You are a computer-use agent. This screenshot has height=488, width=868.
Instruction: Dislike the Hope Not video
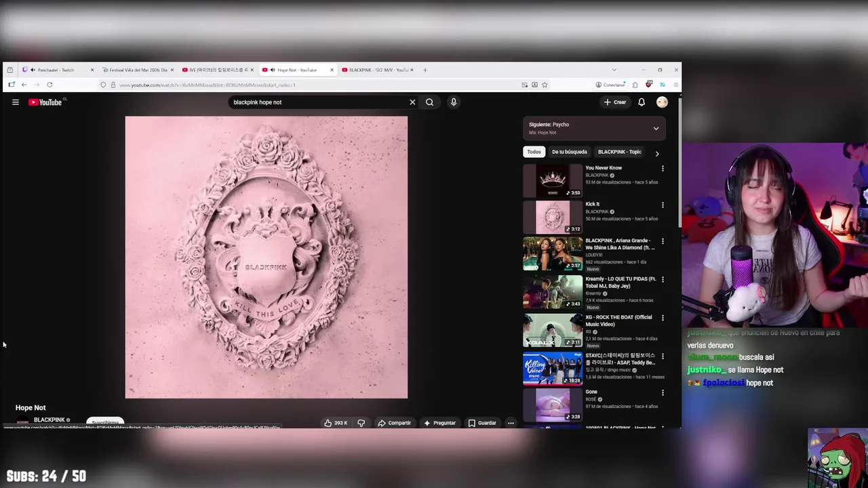[361, 423]
